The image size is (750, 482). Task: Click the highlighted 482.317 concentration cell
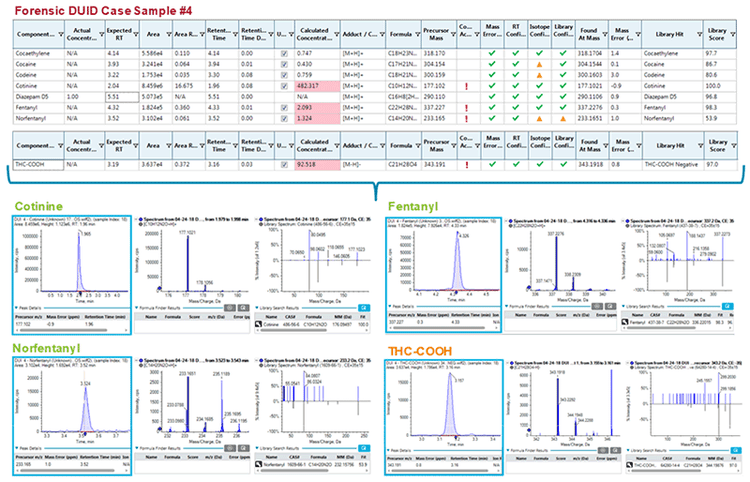pyautogui.click(x=316, y=85)
